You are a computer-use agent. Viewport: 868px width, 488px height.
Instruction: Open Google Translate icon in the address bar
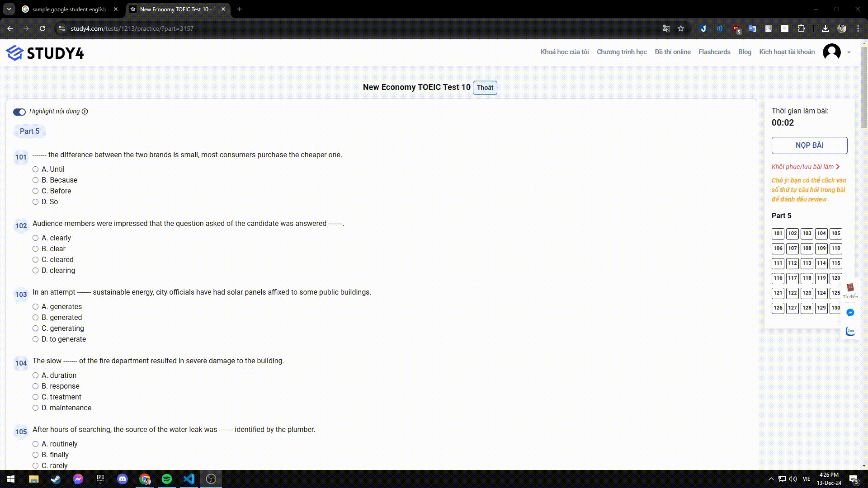665,28
